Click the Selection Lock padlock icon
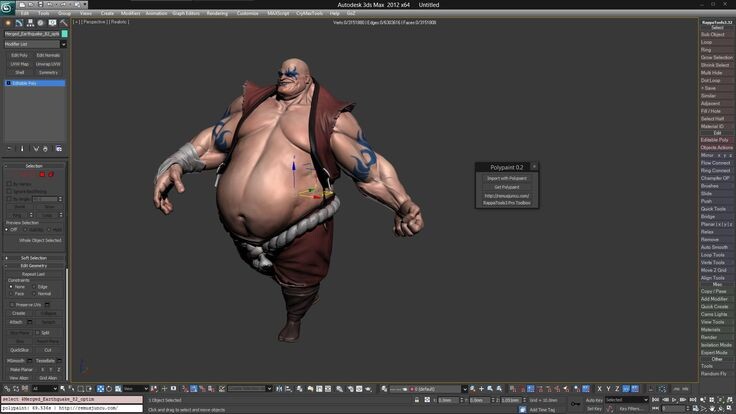The image size is (736, 414). point(417,400)
